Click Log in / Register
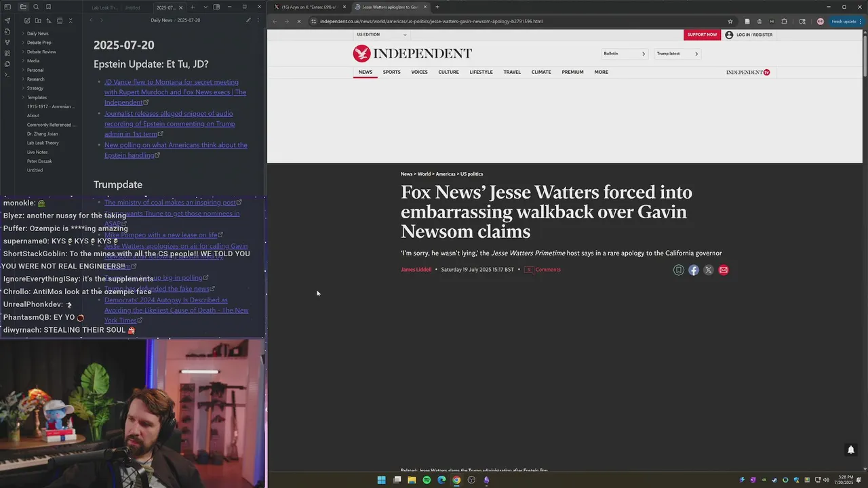 (749, 35)
